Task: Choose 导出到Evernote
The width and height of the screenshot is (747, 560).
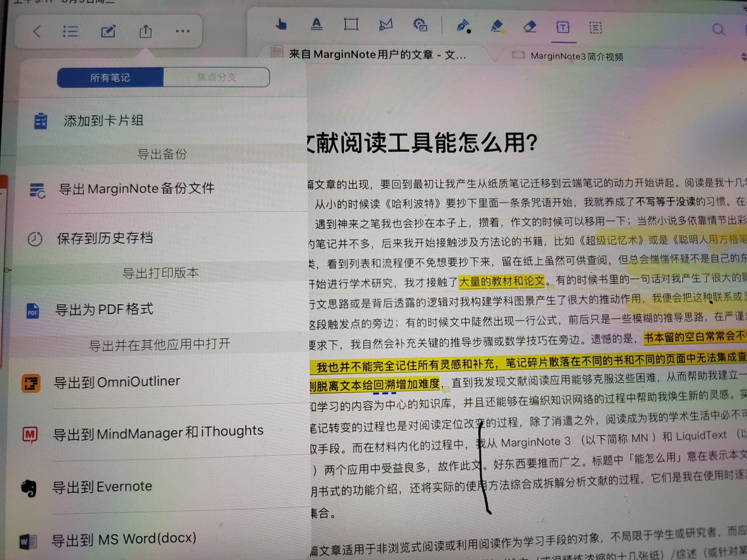Action: pos(160,486)
